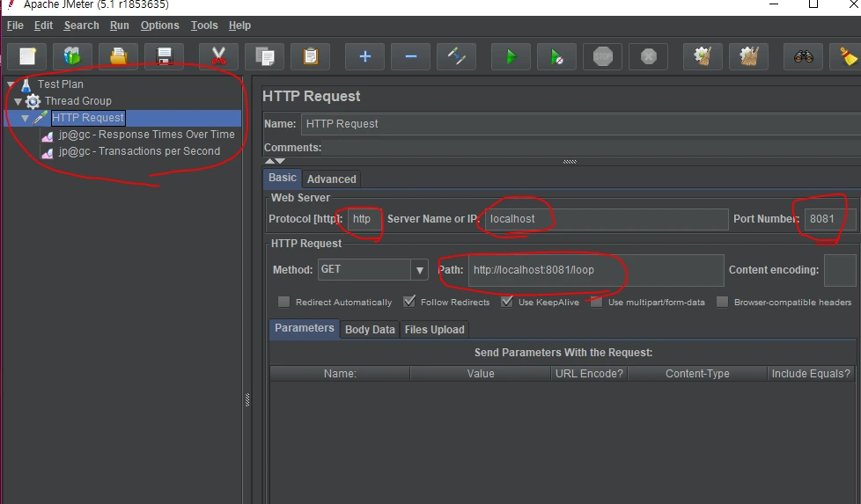Image resolution: width=861 pixels, height=504 pixels.
Task: Click the Path input field
Action: [596, 270]
